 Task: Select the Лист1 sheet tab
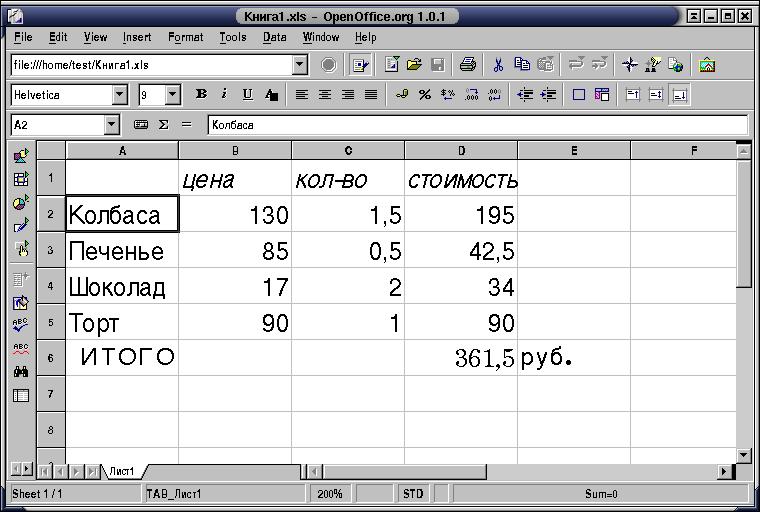tap(122, 471)
